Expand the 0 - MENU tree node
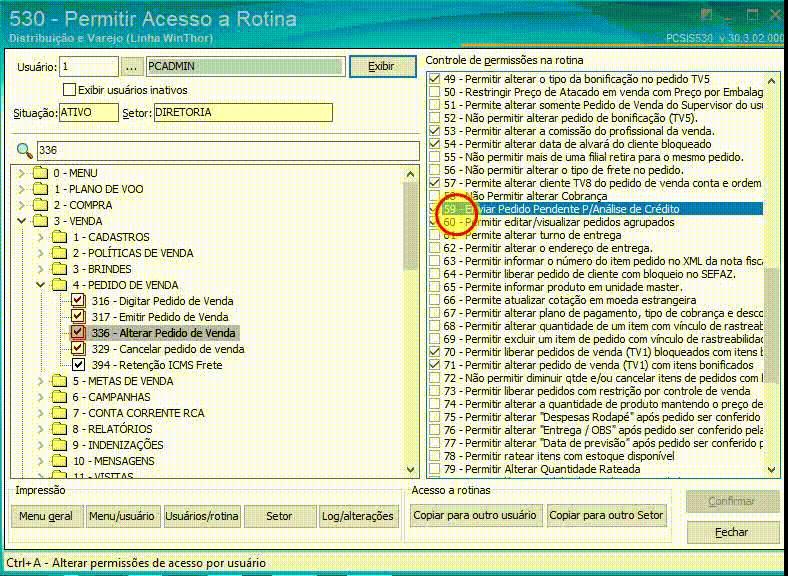Viewport: 788px width, 576px height. point(22,173)
